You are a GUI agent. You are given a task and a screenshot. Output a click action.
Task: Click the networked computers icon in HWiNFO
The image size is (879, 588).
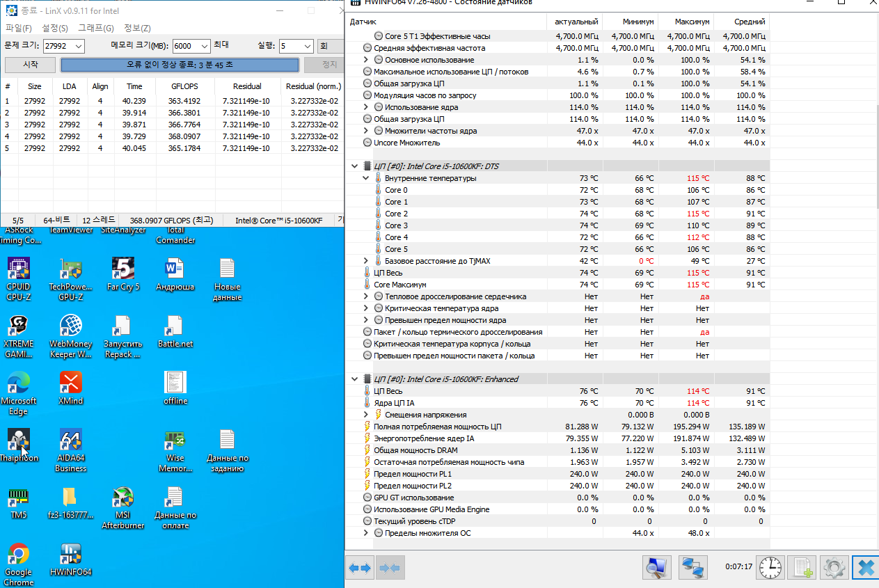tap(693, 568)
